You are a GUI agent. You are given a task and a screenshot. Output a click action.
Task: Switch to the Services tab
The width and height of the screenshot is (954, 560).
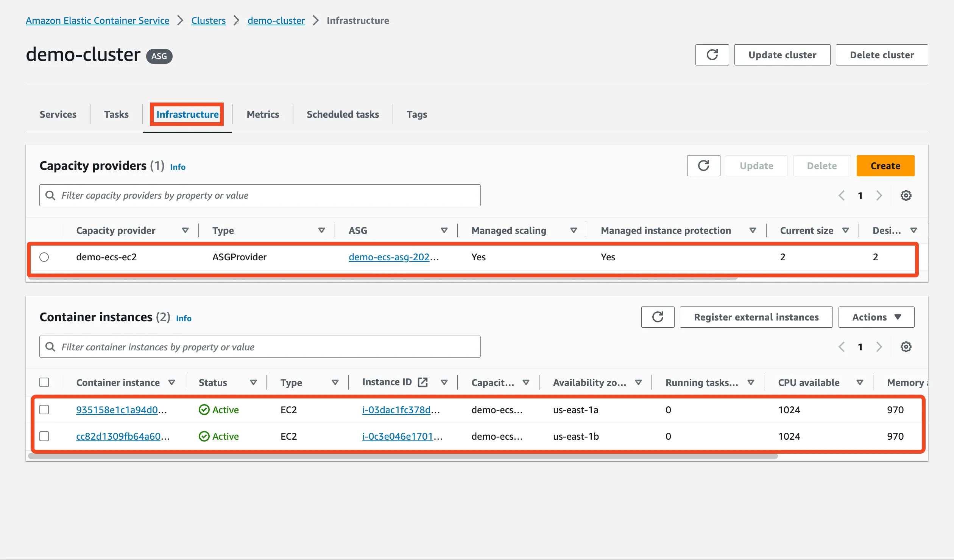click(58, 114)
